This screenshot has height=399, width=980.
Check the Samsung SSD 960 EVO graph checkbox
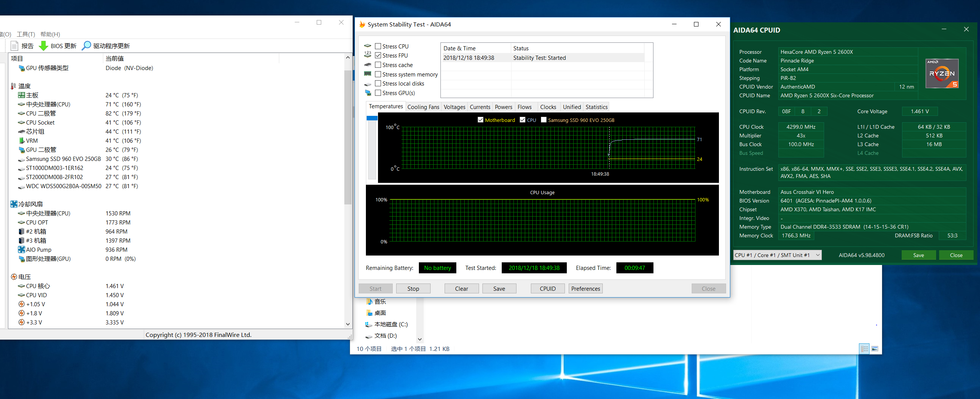(x=544, y=120)
